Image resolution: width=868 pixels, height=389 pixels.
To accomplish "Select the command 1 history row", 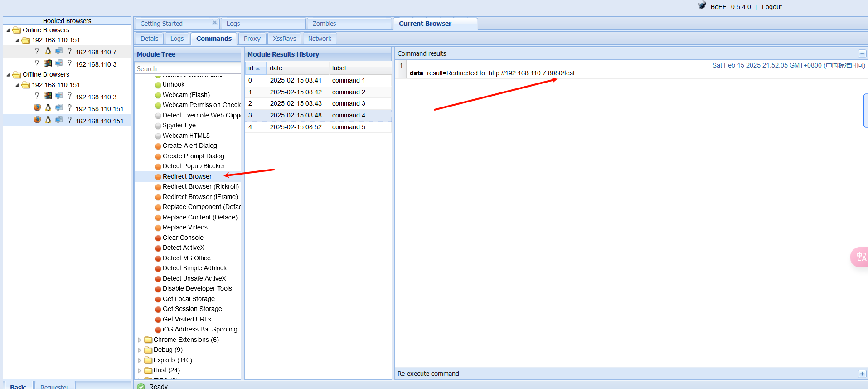I will (318, 80).
